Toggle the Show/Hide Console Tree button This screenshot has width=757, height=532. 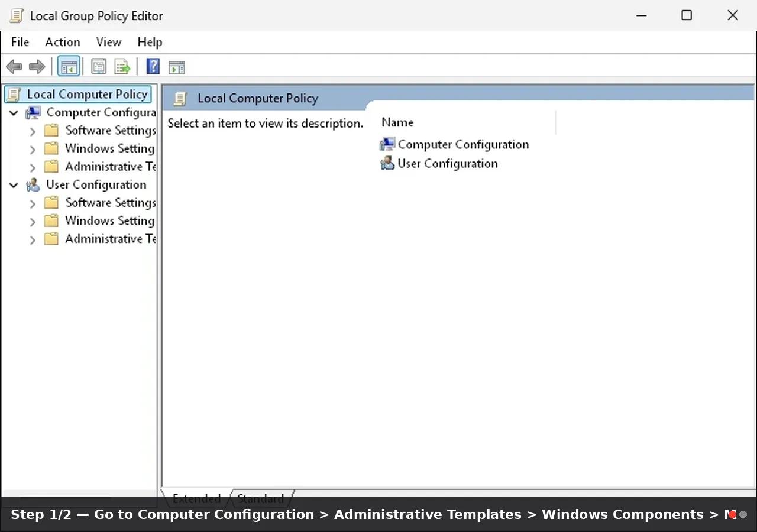pyautogui.click(x=69, y=67)
